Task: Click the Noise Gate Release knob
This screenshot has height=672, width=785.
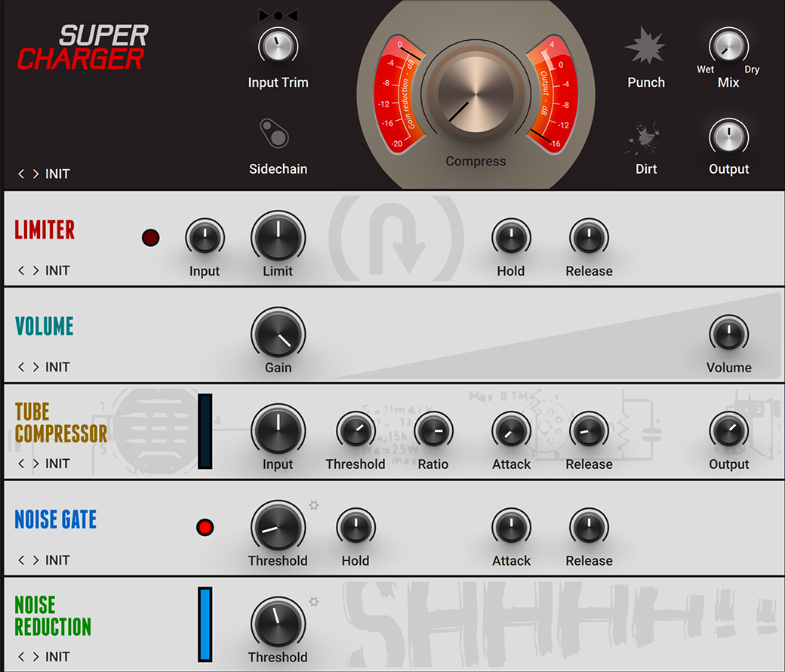Action: tap(590, 527)
